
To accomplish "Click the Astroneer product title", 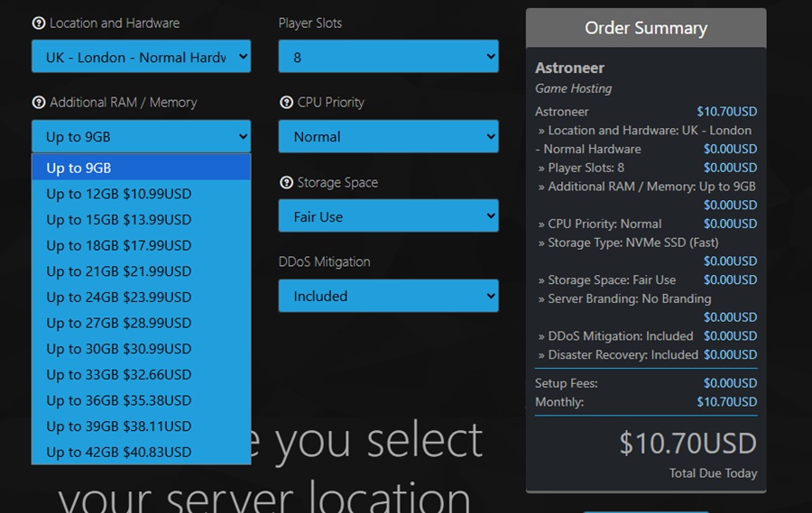I will (x=569, y=68).
